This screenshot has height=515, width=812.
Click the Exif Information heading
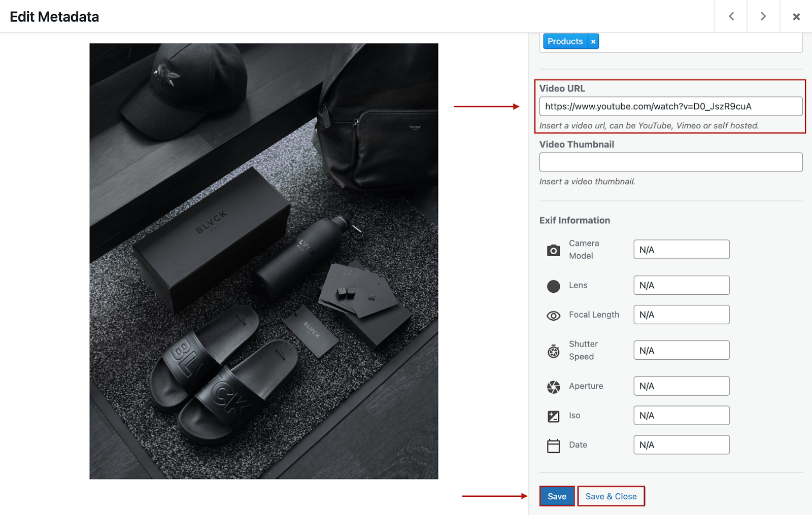[x=574, y=220]
